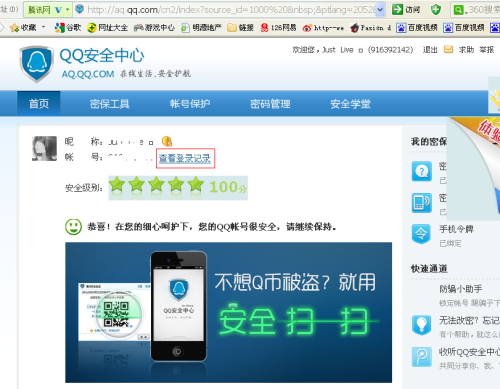Click the five-star security level rating
Viewport: 500px width, 389px height.
156,185
